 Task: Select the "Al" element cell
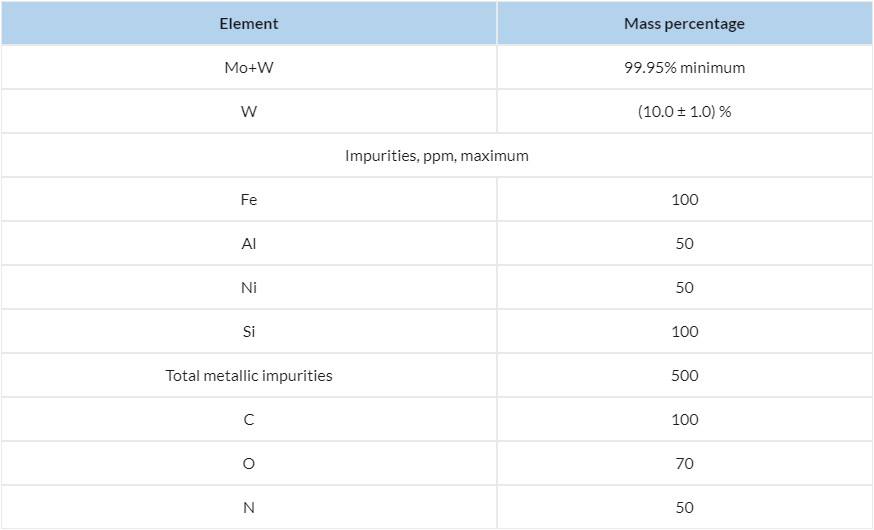click(249, 244)
